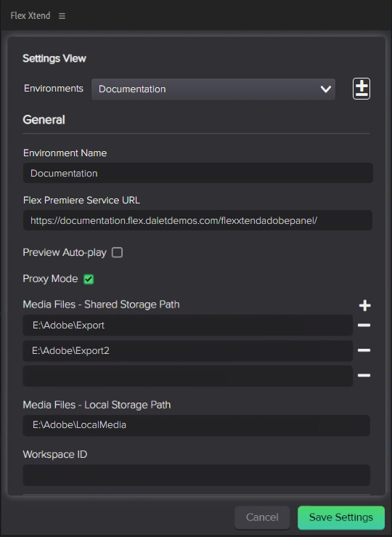Open the Flex Xtend panel hamburger menu
Screen dimensions: 392x537
62,16
